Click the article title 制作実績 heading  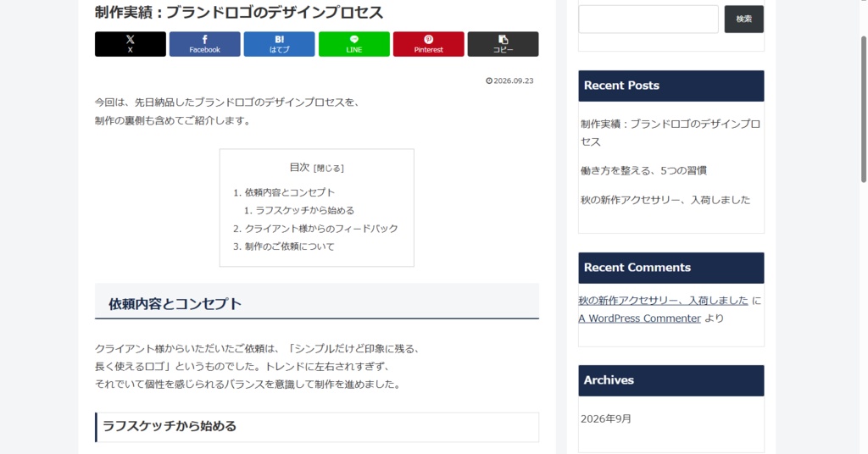tap(238, 12)
